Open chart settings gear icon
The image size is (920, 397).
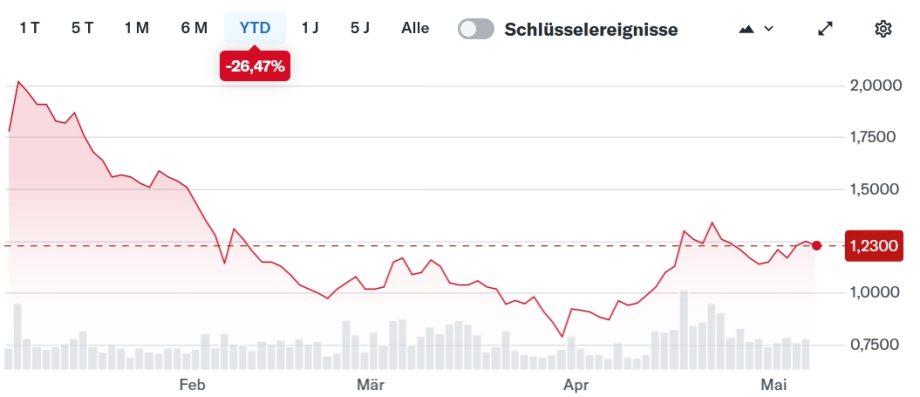(x=882, y=29)
